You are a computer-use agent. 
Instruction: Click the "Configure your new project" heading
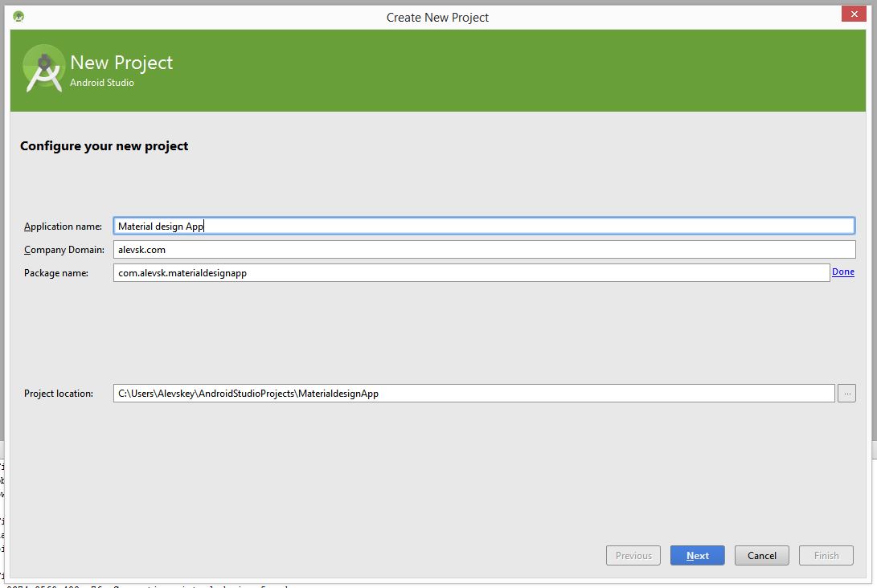pyautogui.click(x=104, y=145)
